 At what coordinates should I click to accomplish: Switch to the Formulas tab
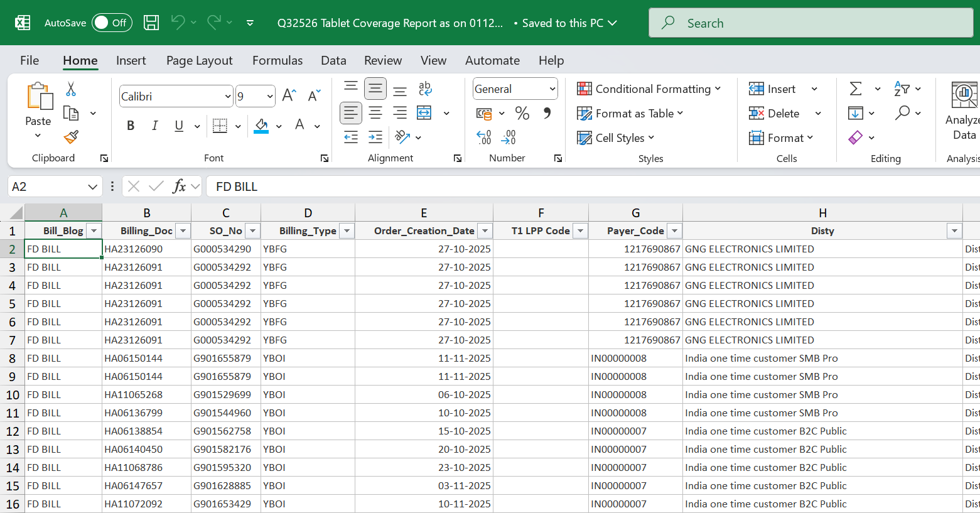pos(277,60)
